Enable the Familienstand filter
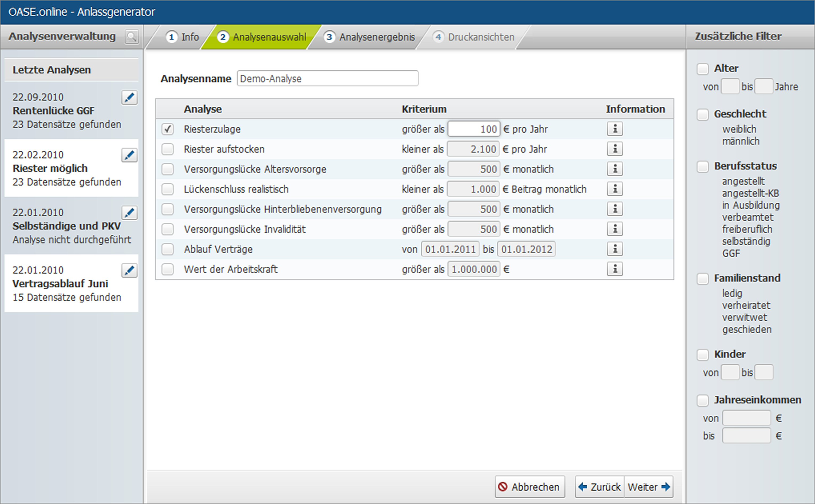The width and height of the screenshot is (815, 504). pyautogui.click(x=702, y=279)
